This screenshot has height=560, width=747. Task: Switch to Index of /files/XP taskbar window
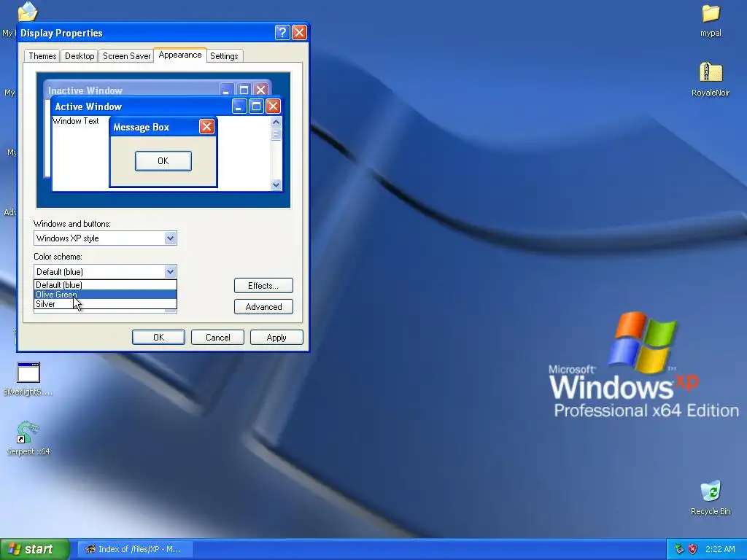135,549
